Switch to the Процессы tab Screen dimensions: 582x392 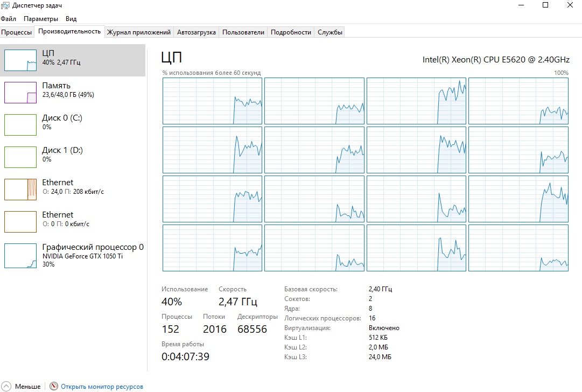[x=17, y=32]
